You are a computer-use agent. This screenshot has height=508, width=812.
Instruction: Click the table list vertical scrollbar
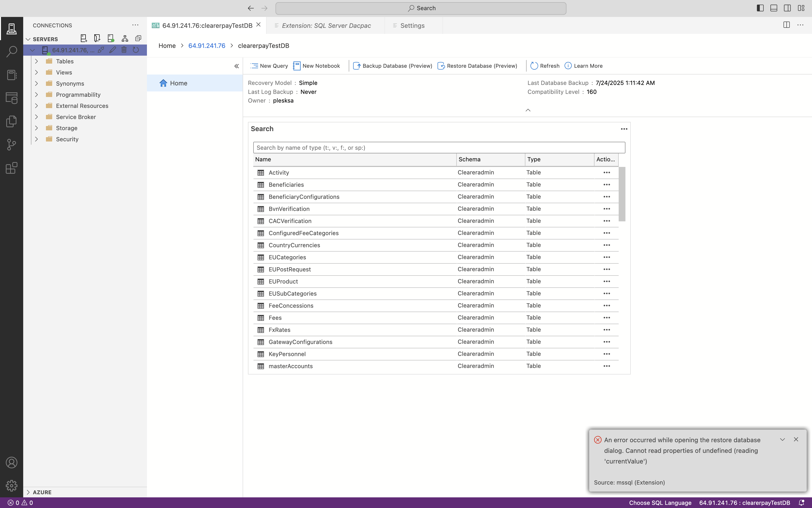pos(622,194)
